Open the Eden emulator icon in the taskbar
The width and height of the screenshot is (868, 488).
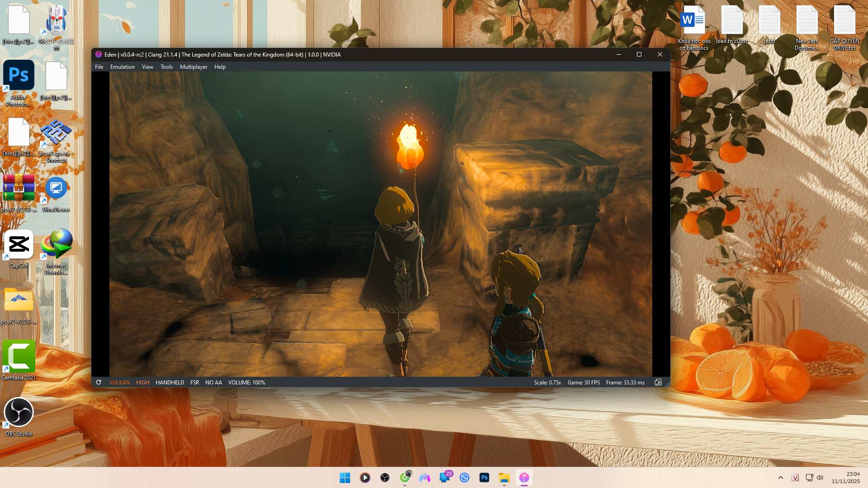(x=524, y=478)
